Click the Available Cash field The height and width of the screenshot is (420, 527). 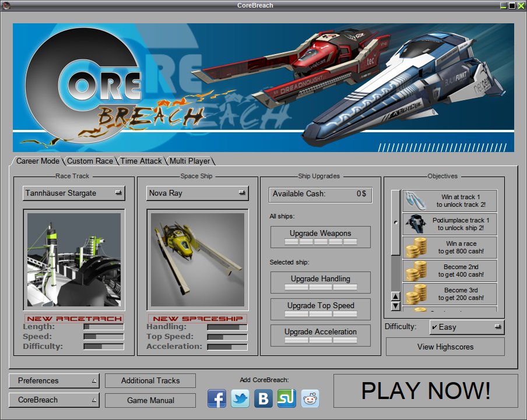[320, 194]
